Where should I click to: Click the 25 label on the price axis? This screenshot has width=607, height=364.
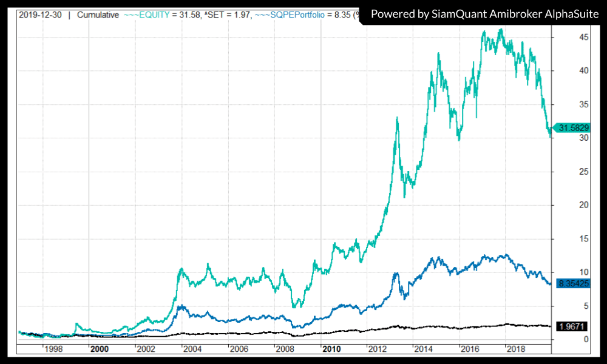(x=567, y=171)
